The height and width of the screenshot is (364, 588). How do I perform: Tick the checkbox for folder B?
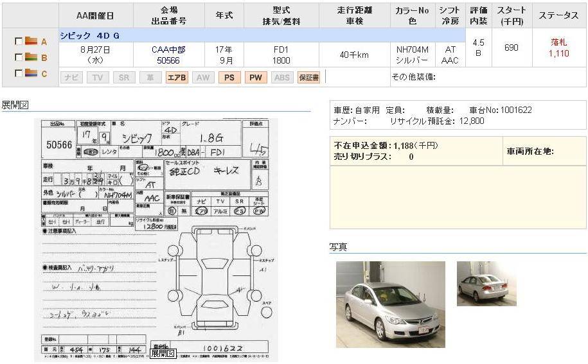coord(17,57)
